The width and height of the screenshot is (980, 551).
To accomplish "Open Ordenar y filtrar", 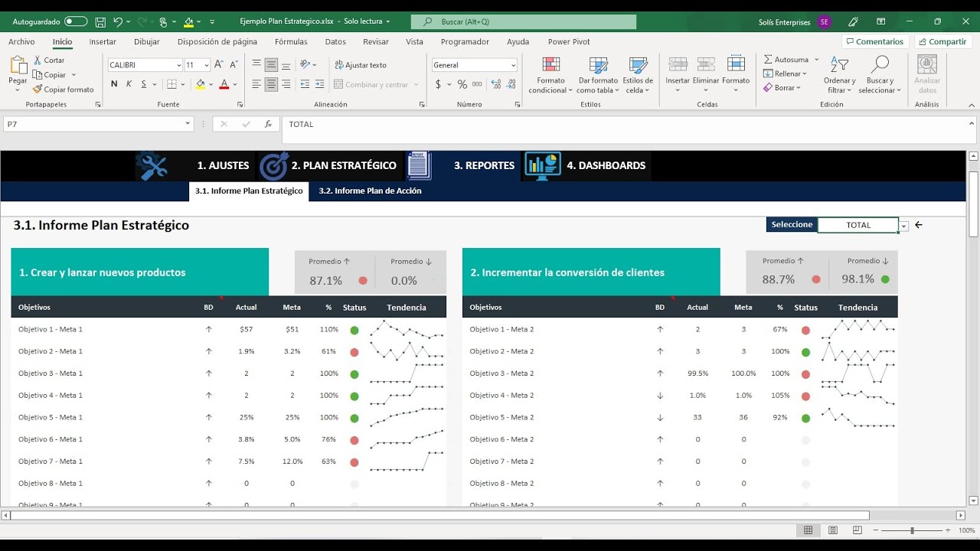I will point(840,75).
